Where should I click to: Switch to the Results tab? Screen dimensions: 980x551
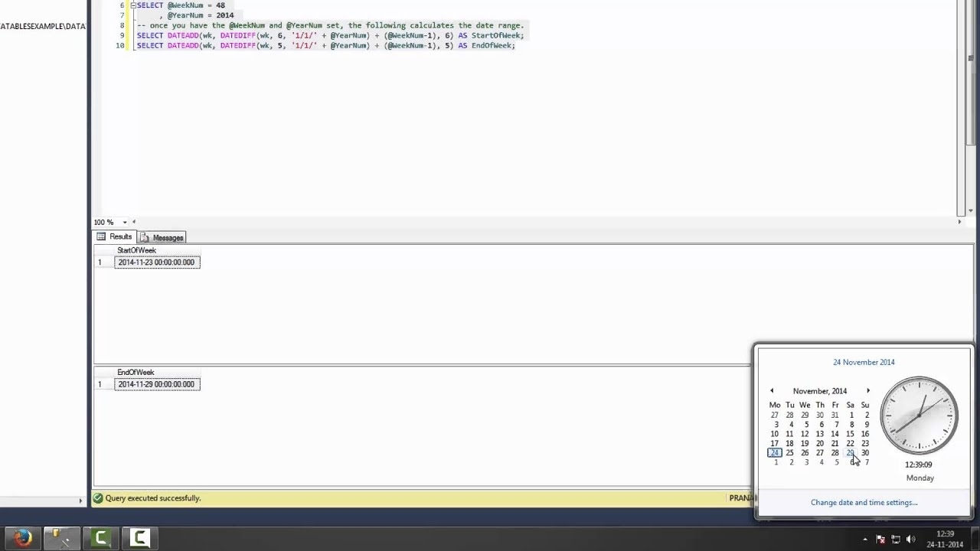point(115,237)
